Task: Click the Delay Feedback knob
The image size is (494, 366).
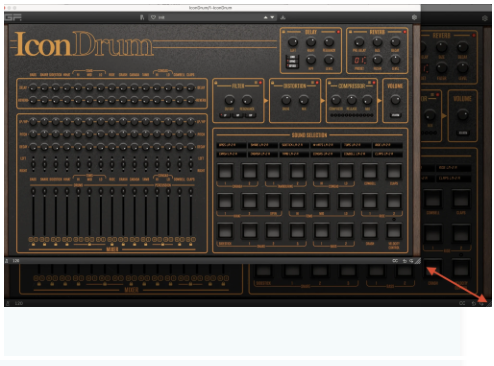Action: tap(329, 42)
